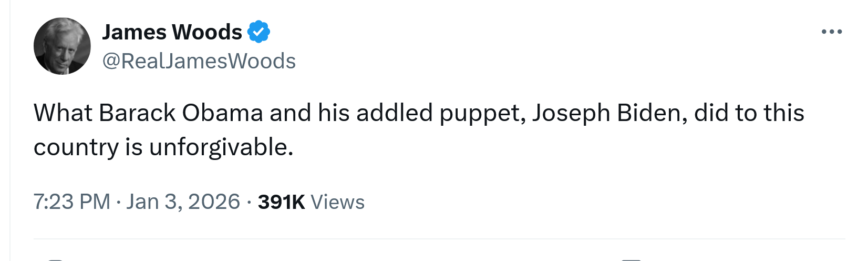The width and height of the screenshot is (868, 261).
Task: Click the partially visible bookmark icon
Action: pyautogui.click(x=631, y=259)
